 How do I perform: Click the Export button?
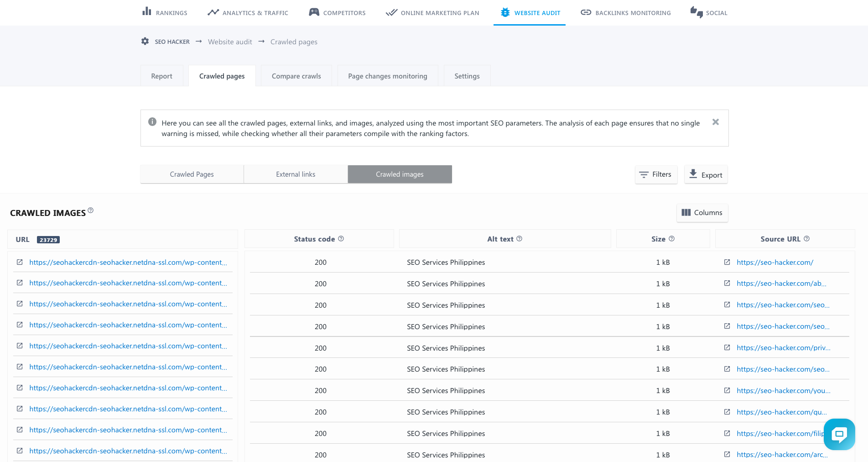[706, 175]
